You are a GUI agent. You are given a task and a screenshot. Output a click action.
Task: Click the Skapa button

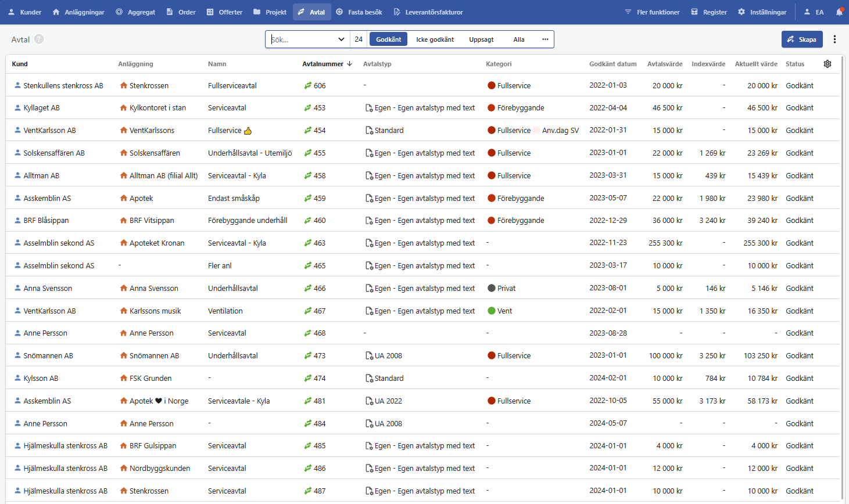tap(801, 39)
